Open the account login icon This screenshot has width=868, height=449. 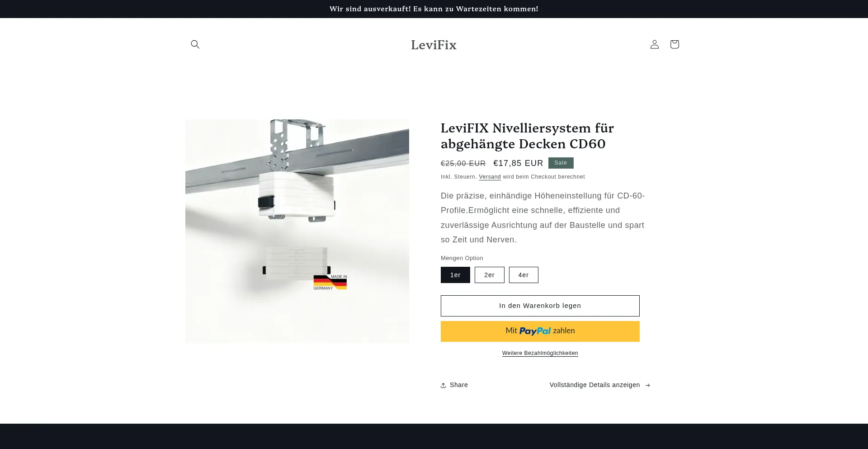[x=655, y=44]
